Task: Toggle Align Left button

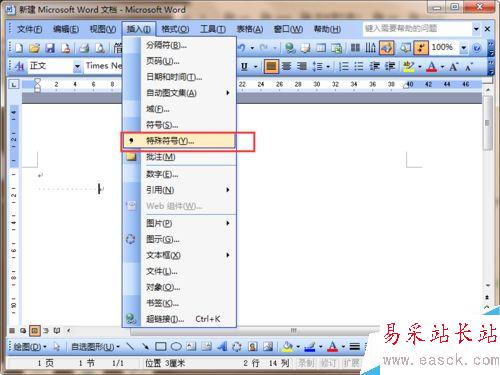Action: click(x=271, y=66)
